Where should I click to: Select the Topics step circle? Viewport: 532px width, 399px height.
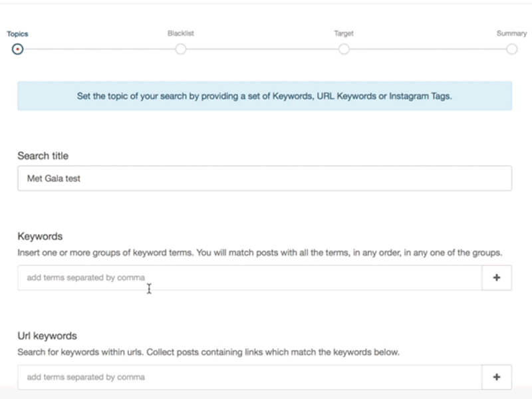click(x=17, y=49)
